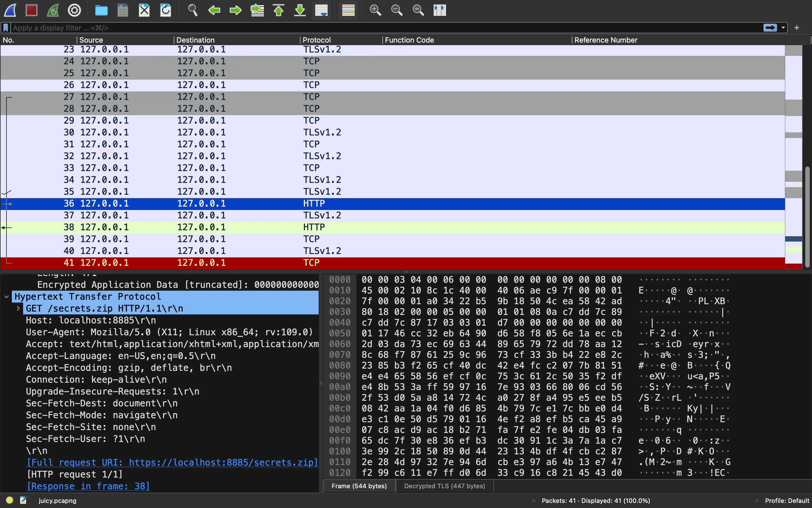Image resolution: width=812 pixels, height=508 pixels.
Task: Click the Reference Number column header
Action: point(691,40)
